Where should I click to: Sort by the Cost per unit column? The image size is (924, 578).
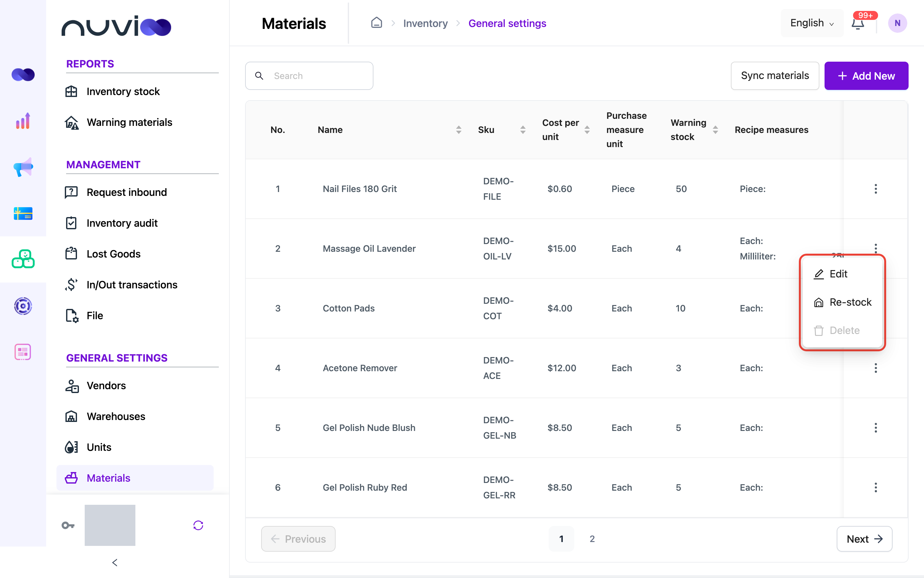[x=587, y=130]
